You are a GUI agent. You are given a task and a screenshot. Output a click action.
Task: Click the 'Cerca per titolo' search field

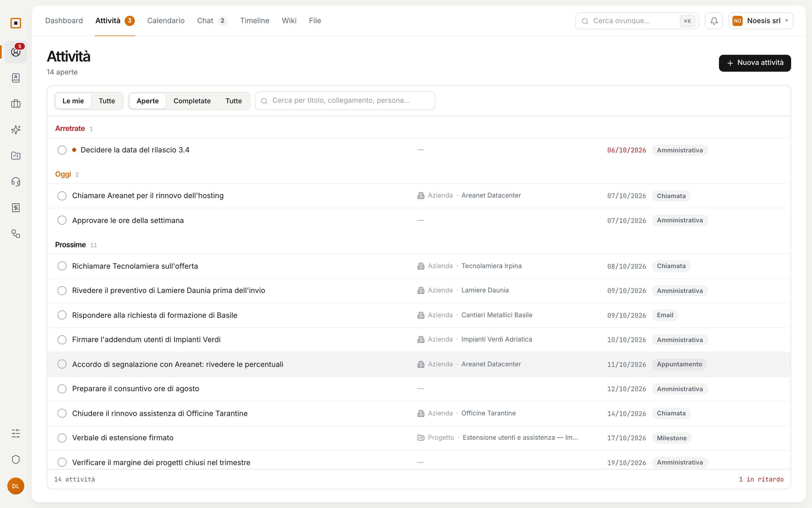pyautogui.click(x=345, y=101)
